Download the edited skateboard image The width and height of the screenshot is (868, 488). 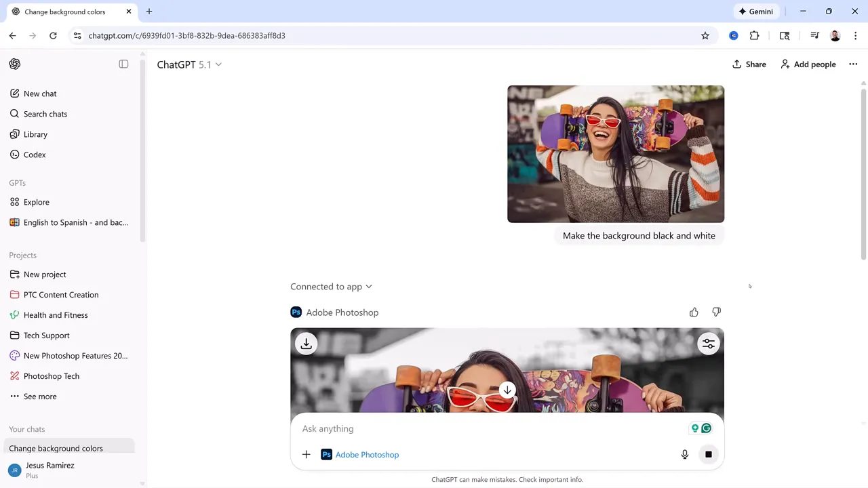click(306, 344)
